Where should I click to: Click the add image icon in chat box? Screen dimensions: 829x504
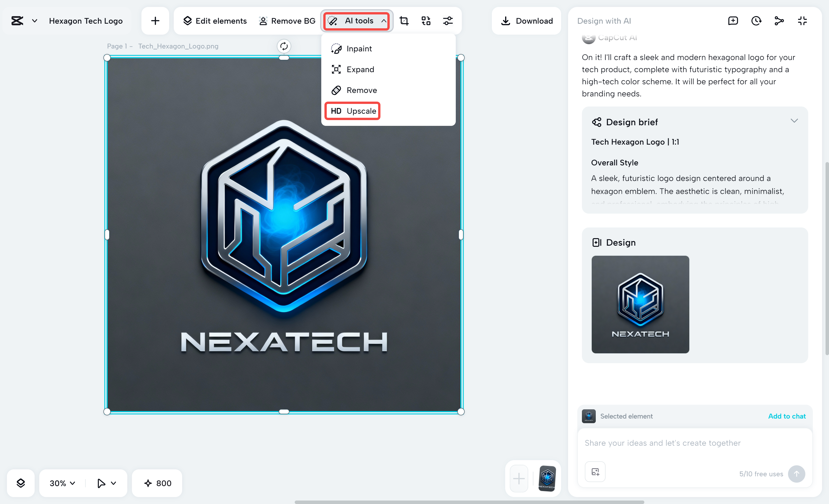click(595, 472)
